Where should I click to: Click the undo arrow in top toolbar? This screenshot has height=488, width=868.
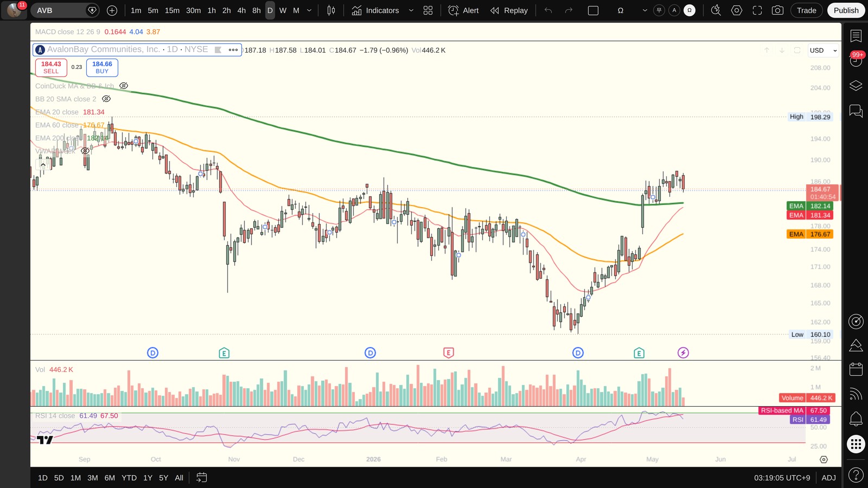point(548,10)
